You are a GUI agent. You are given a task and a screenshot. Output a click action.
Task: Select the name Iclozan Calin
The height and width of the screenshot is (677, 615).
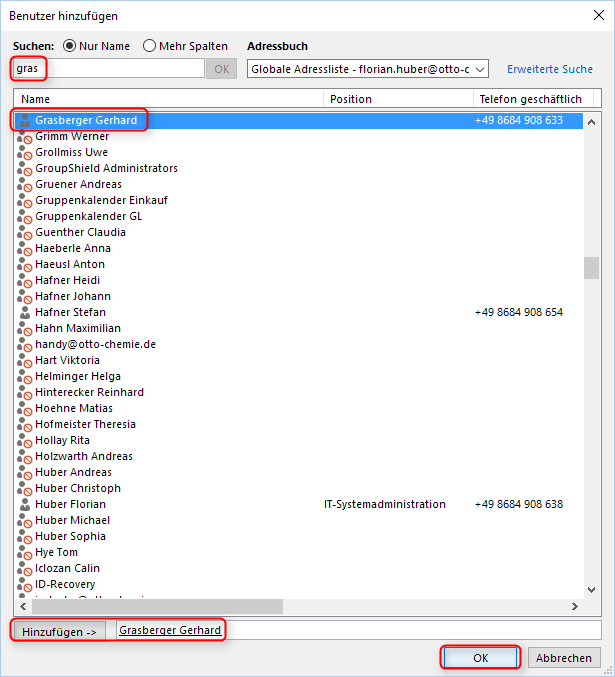click(67, 568)
